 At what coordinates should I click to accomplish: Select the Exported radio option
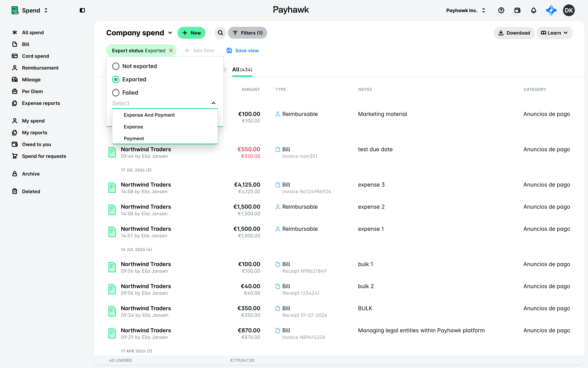pyautogui.click(x=116, y=79)
